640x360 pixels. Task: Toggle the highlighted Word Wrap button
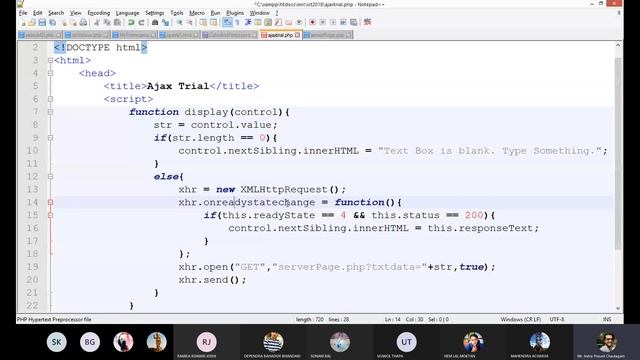pos(227,22)
